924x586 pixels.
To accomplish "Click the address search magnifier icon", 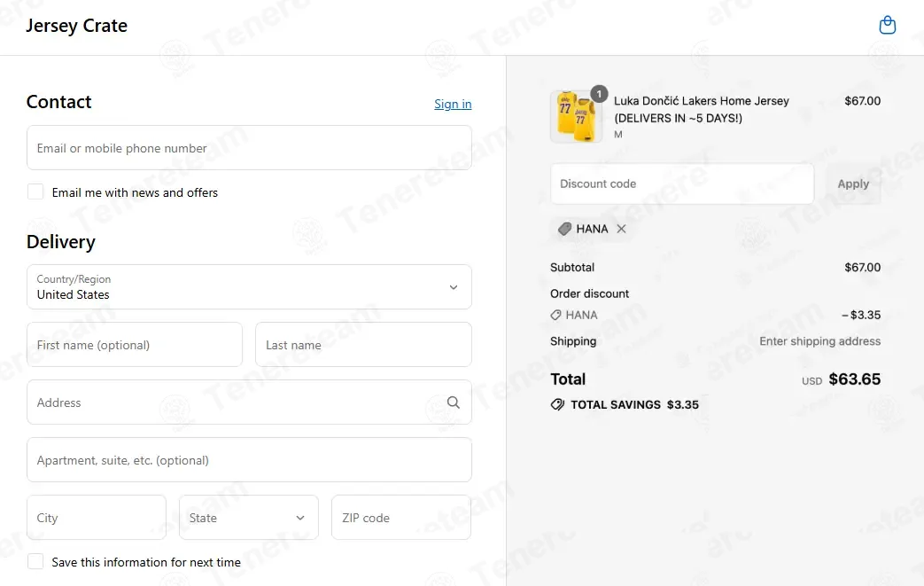I will (x=454, y=402).
